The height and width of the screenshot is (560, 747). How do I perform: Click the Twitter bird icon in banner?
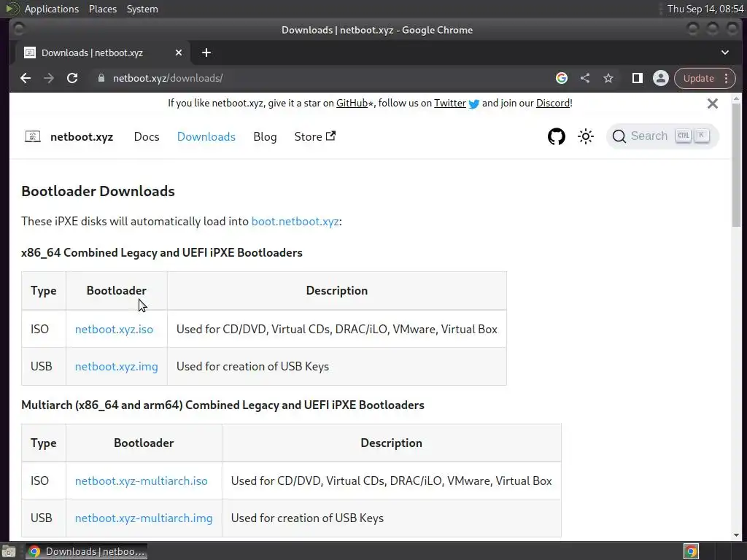pyautogui.click(x=474, y=104)
